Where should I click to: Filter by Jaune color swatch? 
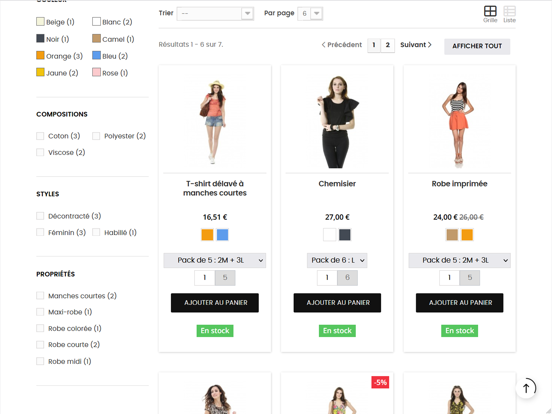pyautogui.click(x=40, y=72)
